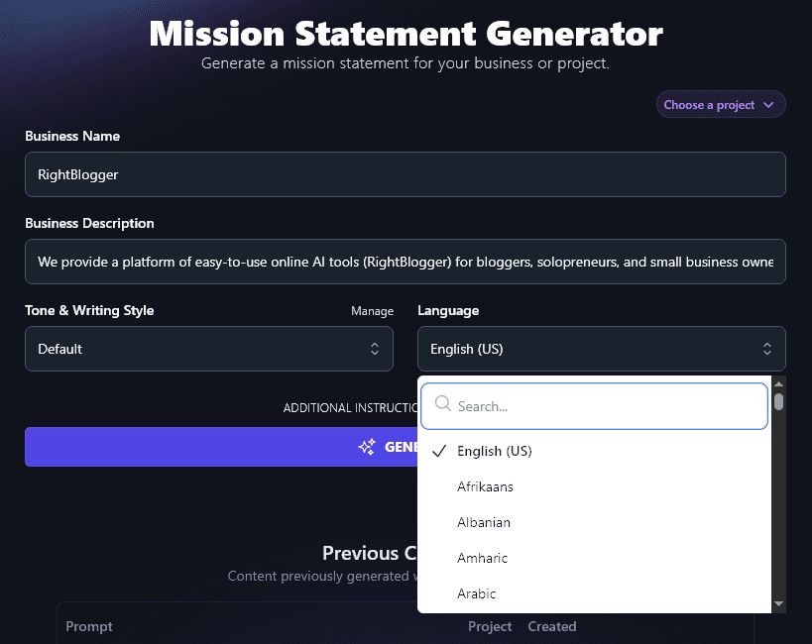Click the Search field in the language dropdown
812x644 pixels.
pos(594,405)
